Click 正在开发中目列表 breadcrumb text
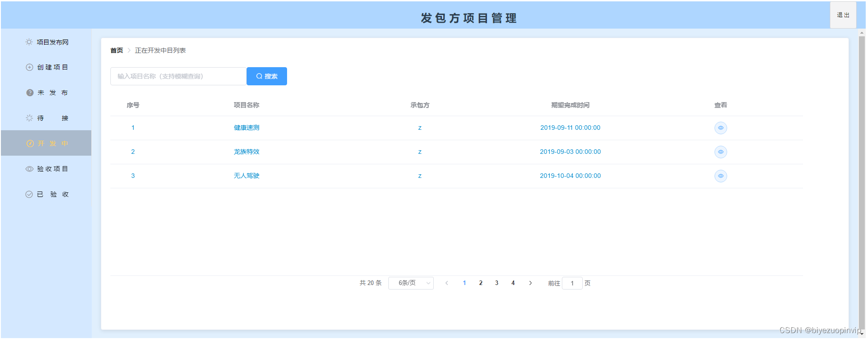 pos(160,50)
